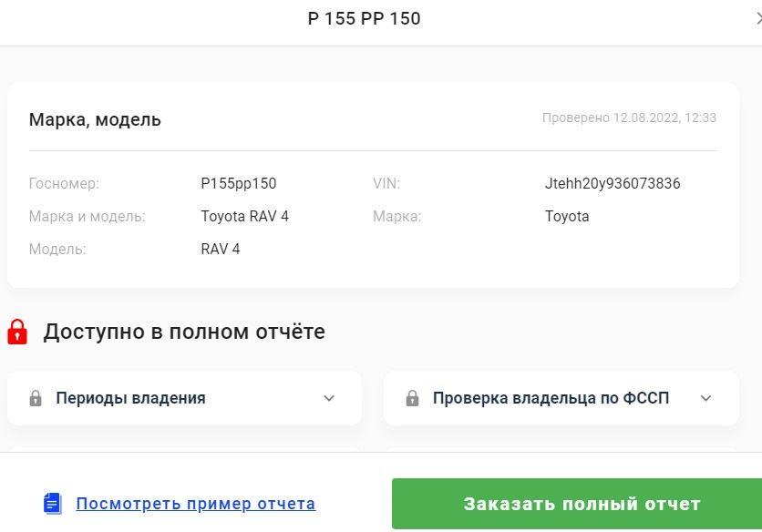762x532 pixels.
Task: Click the Проверено 12.08.2022 timestamp
Action: (629, 118)
